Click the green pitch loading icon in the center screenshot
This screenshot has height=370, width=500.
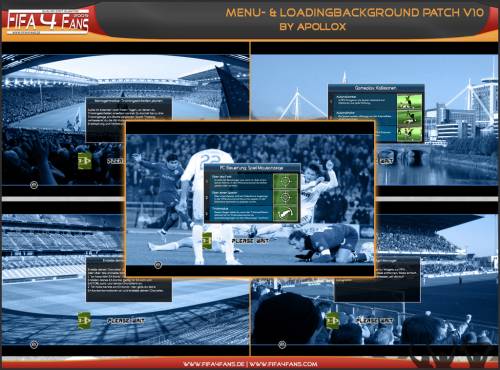pyautogui.click(x=207, y=240)
